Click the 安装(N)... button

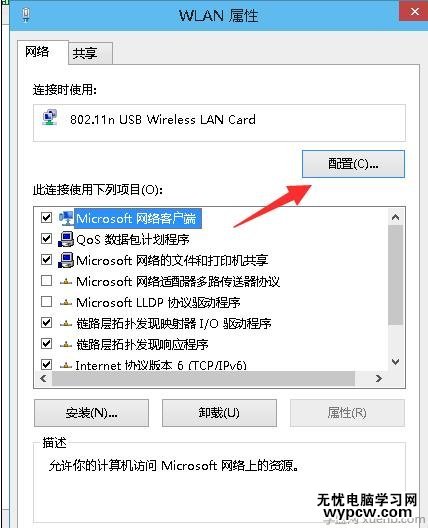pyautogui.click(x=91, y=413)
